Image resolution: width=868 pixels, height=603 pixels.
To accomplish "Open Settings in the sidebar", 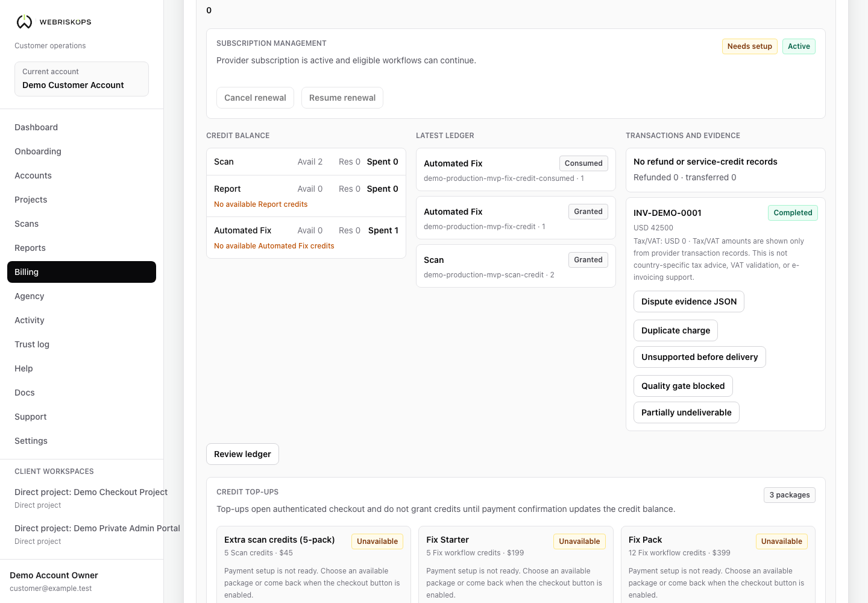I will pyautogui.click(x=81, y=441).
